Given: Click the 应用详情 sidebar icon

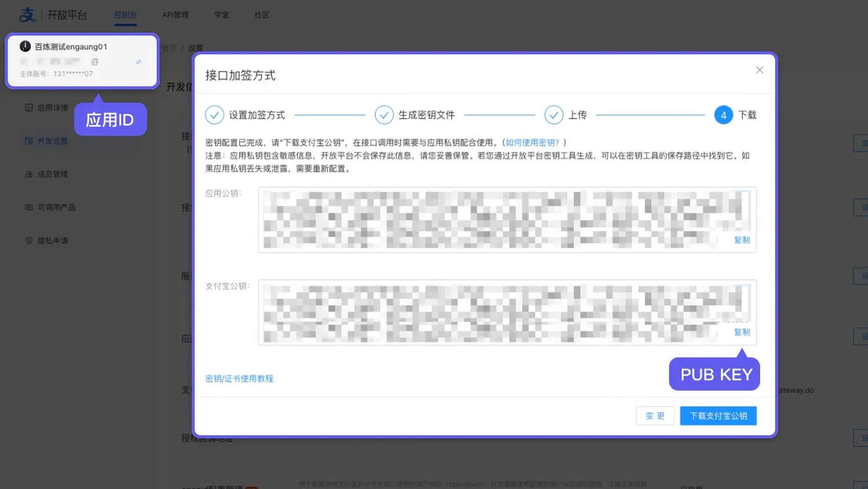Looking at the screenshot, I should [28, 108].
